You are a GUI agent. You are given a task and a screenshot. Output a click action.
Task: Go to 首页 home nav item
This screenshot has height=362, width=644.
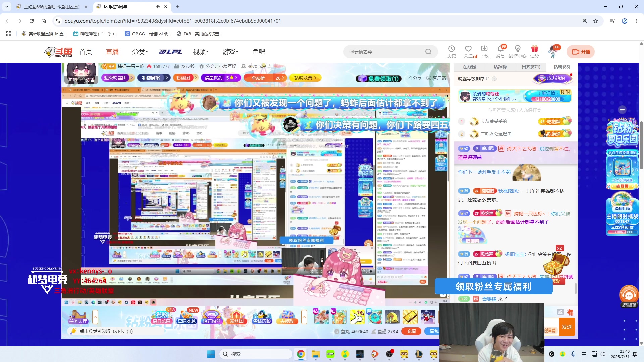point(86,52)
